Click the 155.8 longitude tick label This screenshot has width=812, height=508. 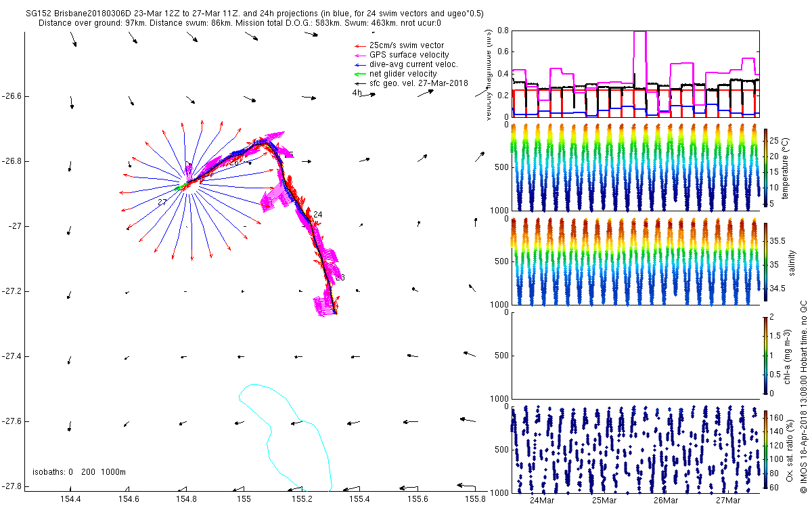(475, 499)
